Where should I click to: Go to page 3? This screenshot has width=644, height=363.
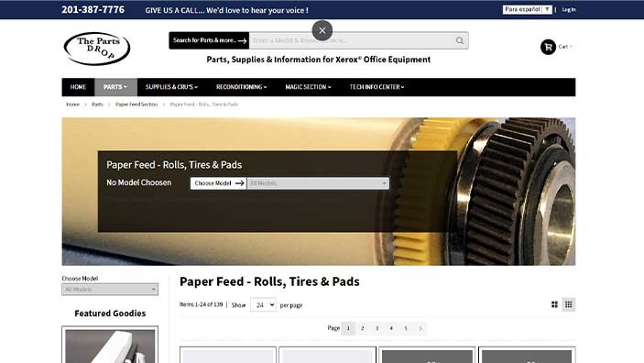click(x=377, y=328)
